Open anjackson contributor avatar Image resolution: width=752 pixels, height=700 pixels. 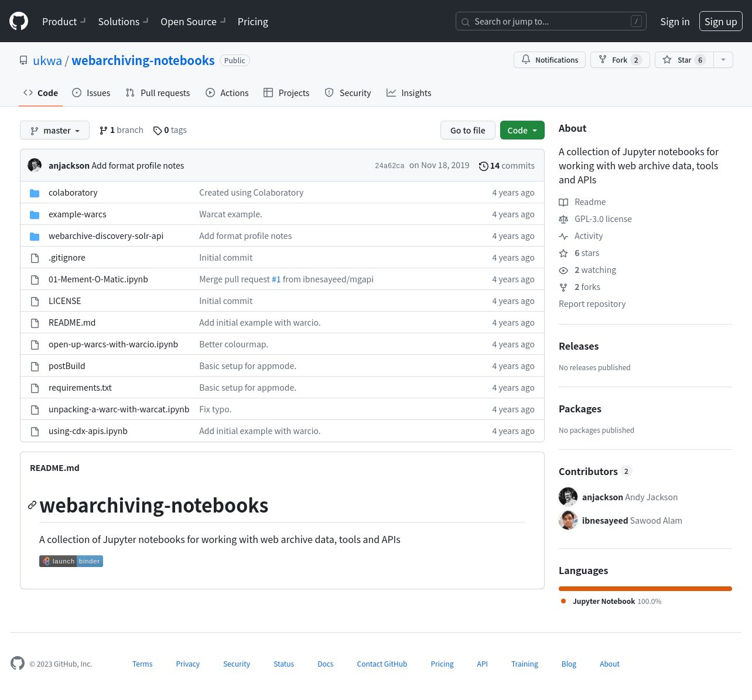point(568,497)
